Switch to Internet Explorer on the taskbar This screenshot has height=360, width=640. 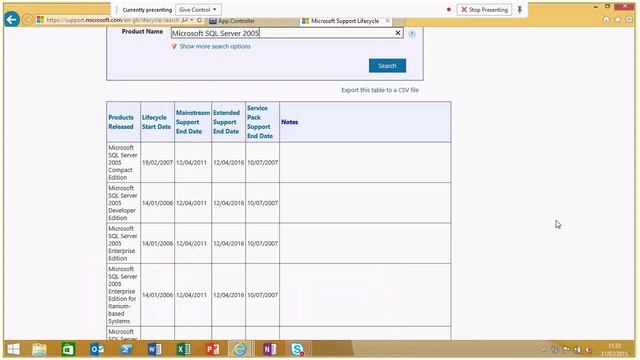click(x=240, y=349)
